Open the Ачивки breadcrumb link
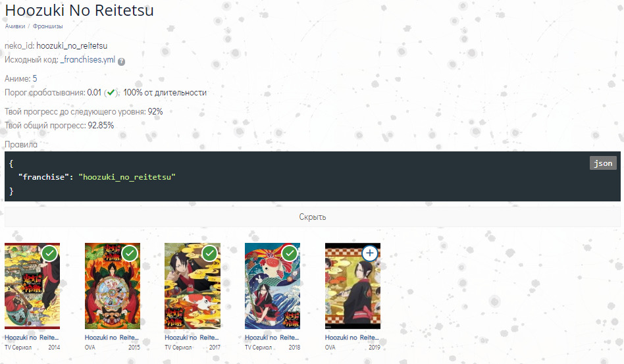This screenshot has height=364, width=624. [x=15, y=26]
